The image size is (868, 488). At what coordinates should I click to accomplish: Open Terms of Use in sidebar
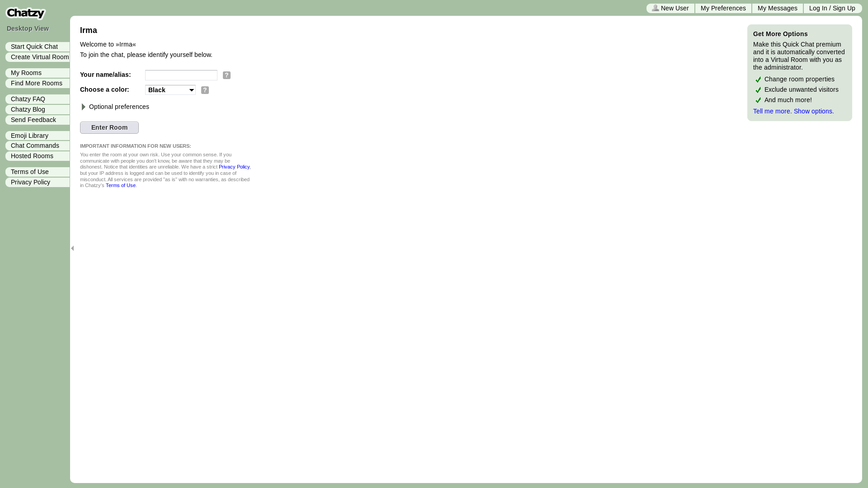[38, 172]
